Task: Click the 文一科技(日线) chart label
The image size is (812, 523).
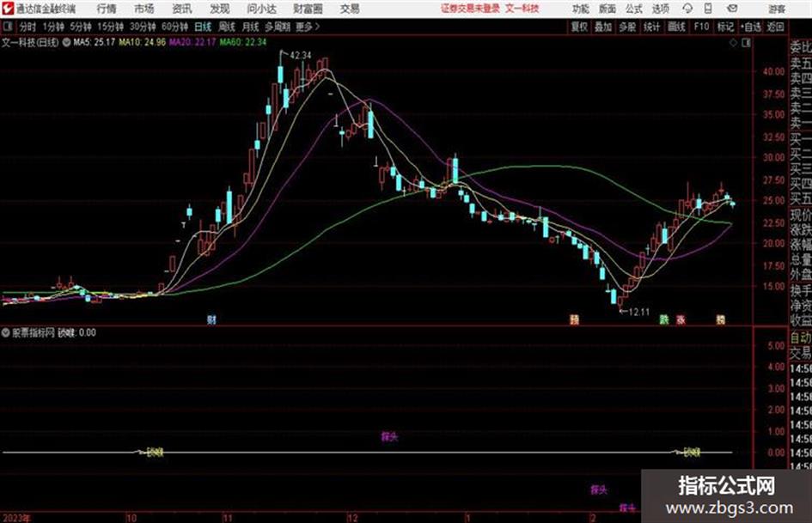Action: pos(30,42)
